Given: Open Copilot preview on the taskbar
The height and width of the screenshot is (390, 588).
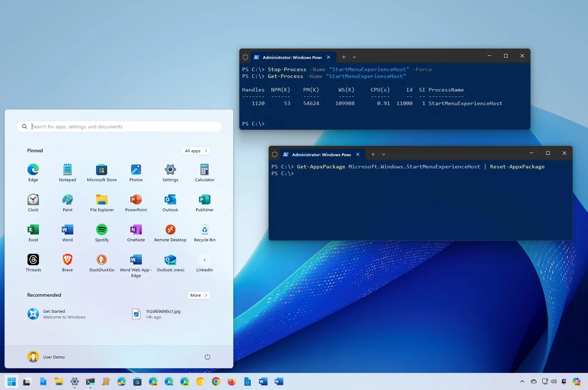Looking at the screenshot, I should click(x=577, y=382).
